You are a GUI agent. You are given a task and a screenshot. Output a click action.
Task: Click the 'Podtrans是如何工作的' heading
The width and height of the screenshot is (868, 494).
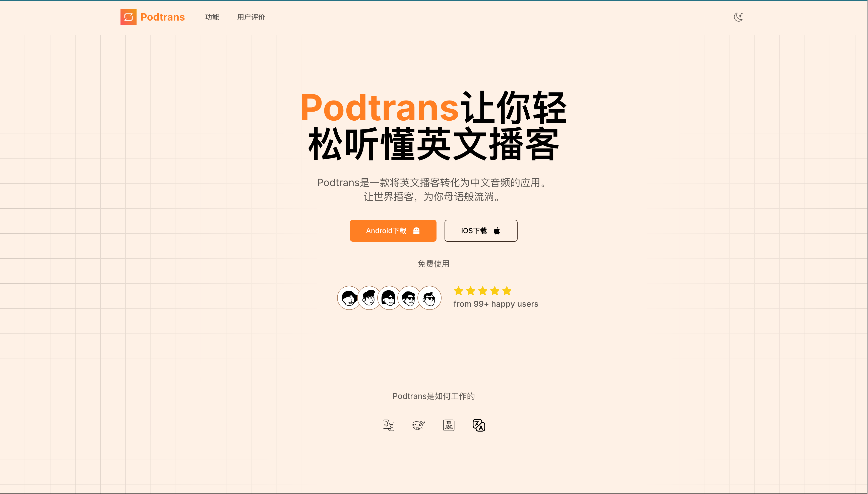click(x=434, y=396)
